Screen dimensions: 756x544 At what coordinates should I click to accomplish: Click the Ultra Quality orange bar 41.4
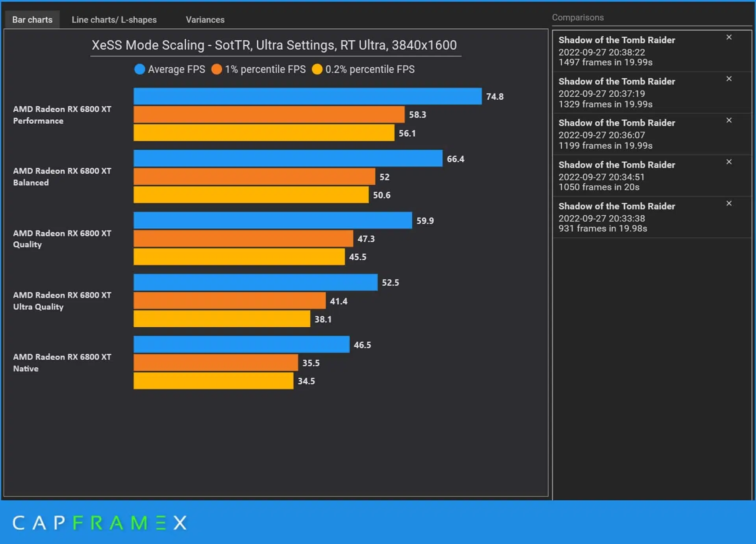pos(230,301)
